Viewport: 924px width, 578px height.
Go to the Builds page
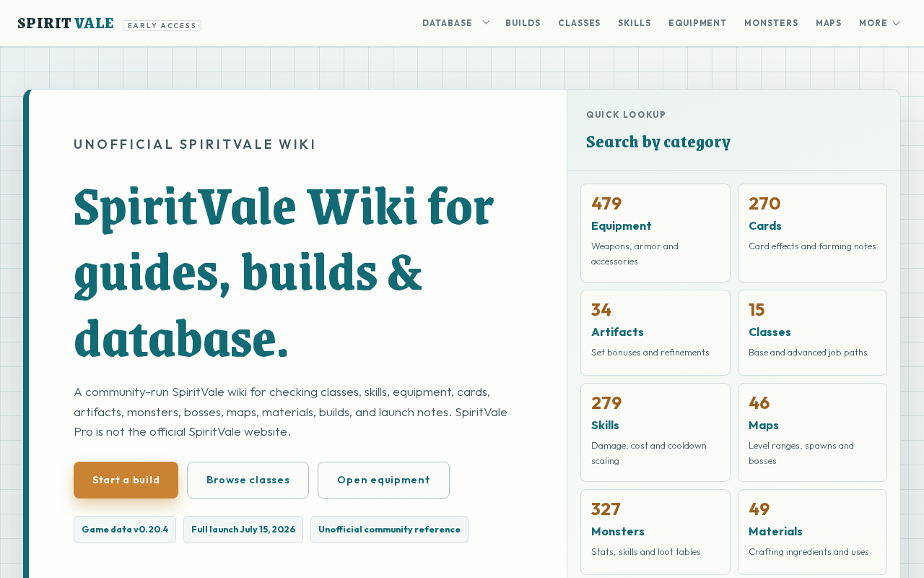pyautogui.click(x=523, y=23)
